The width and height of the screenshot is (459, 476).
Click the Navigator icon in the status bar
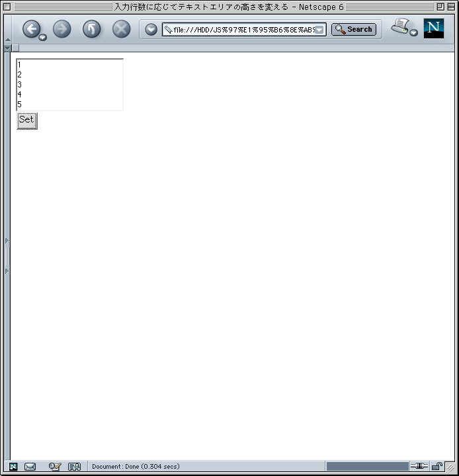(13, 466)
